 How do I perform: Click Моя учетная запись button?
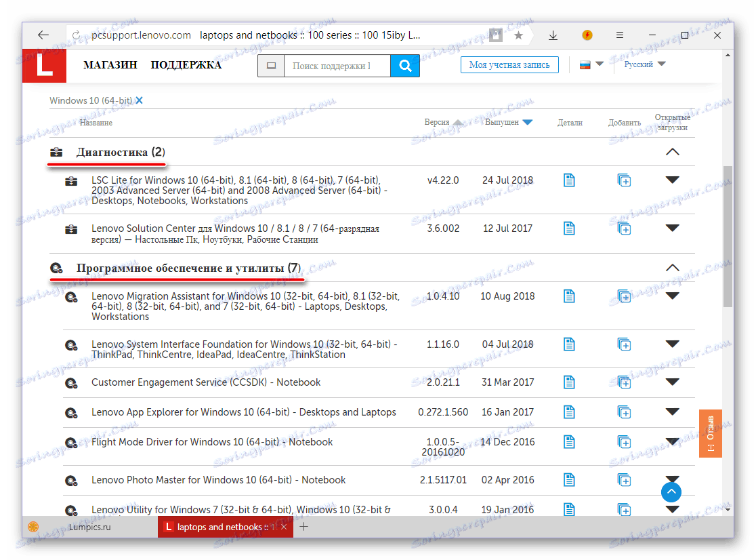(509, 64)
